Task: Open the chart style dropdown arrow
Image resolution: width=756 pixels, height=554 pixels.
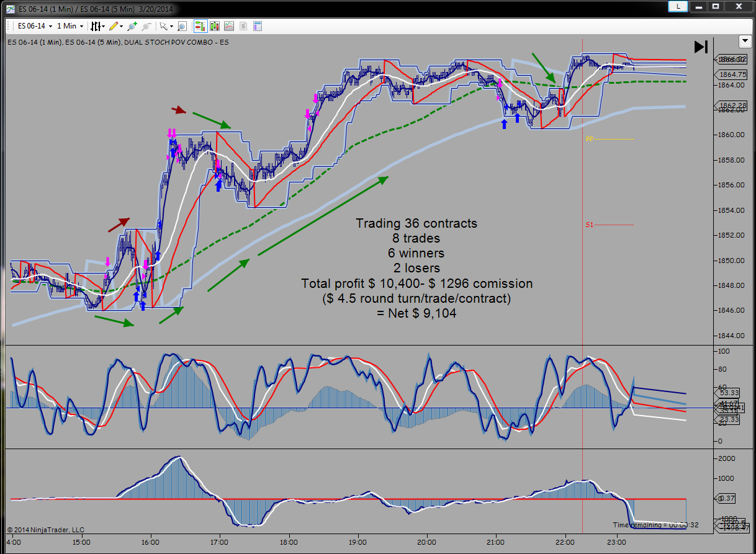Action: (x=104, y=27)
